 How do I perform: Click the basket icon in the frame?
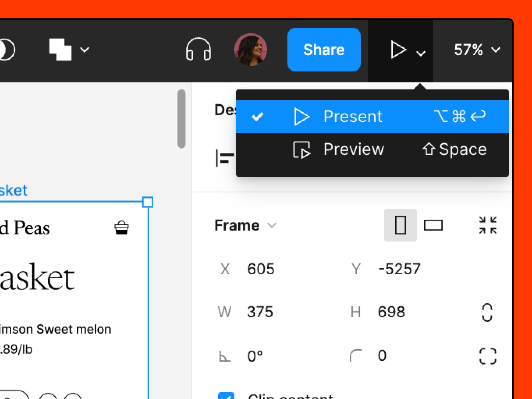point(121,228)
